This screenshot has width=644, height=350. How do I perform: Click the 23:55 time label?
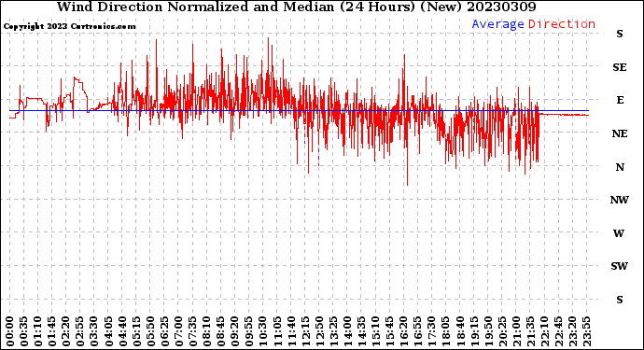coord(586,332)
